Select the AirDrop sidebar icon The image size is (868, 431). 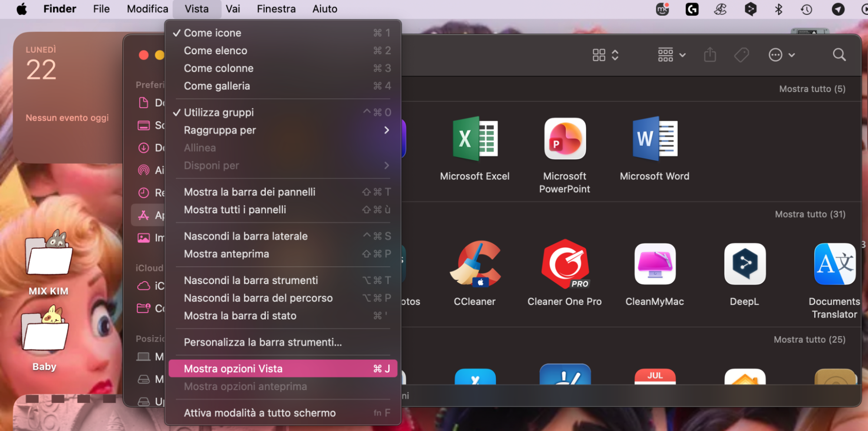(x=143, y=170)
